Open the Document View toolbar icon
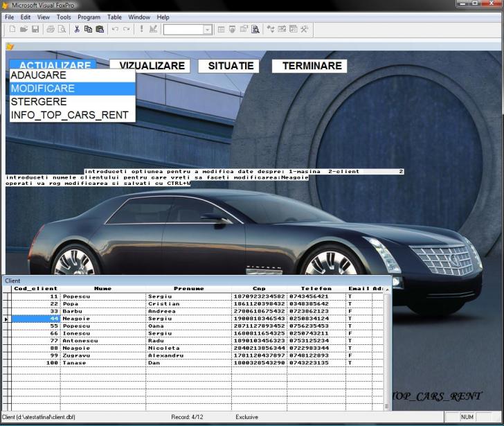The height and width of the screenshot is (426, 504). pyautogui.click(x=255, y=29)
